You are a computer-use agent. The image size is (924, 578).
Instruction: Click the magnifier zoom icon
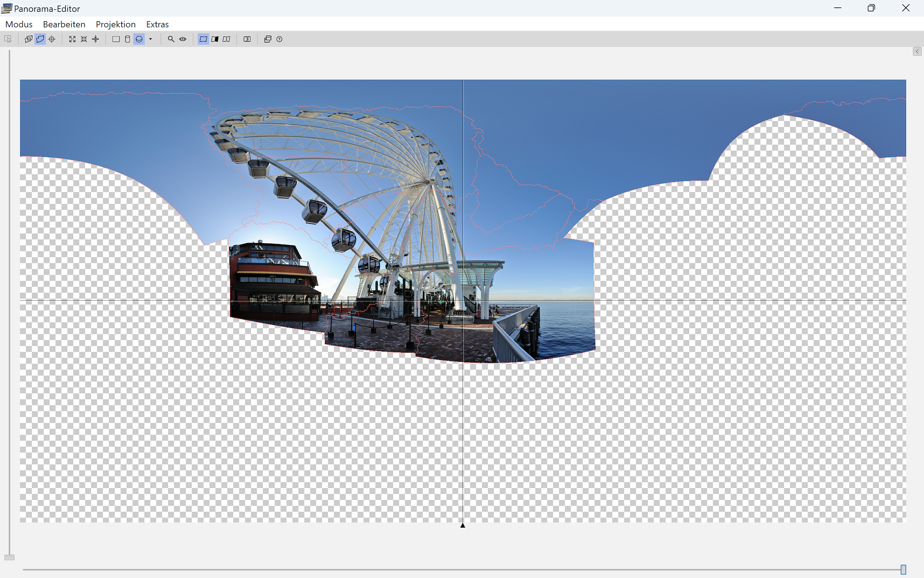(x=171, y=39)
